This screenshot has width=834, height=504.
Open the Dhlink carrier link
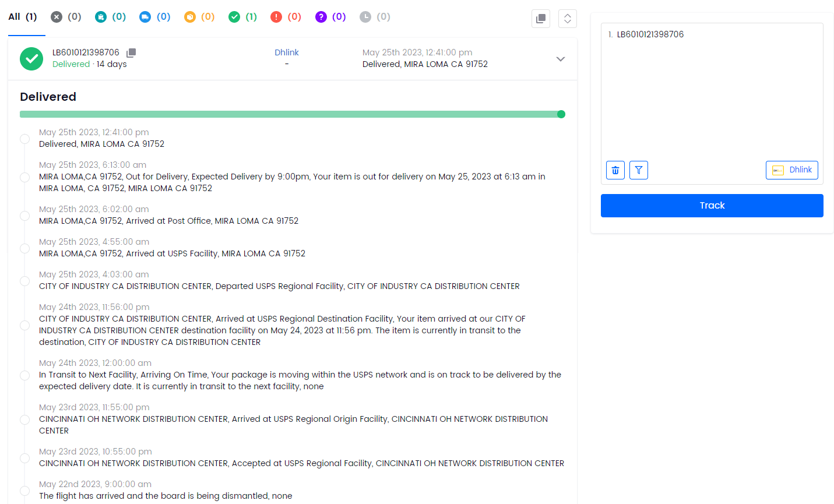(287, 52)
